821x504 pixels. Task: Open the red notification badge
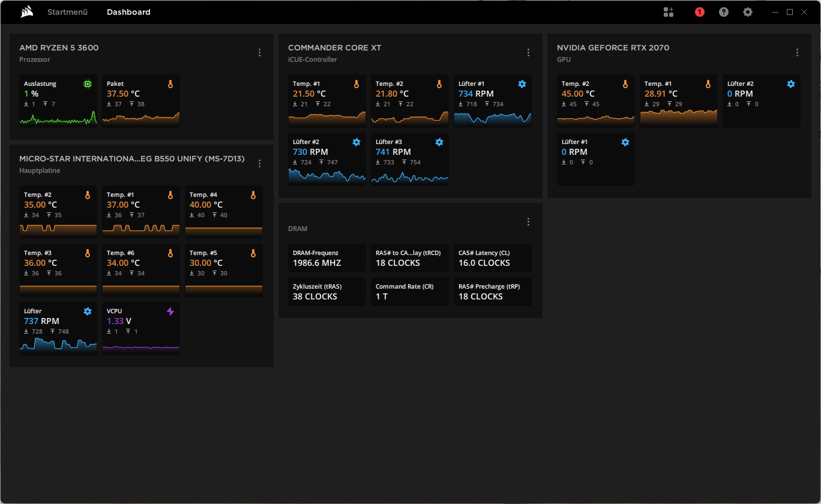[x=700, y=12]
